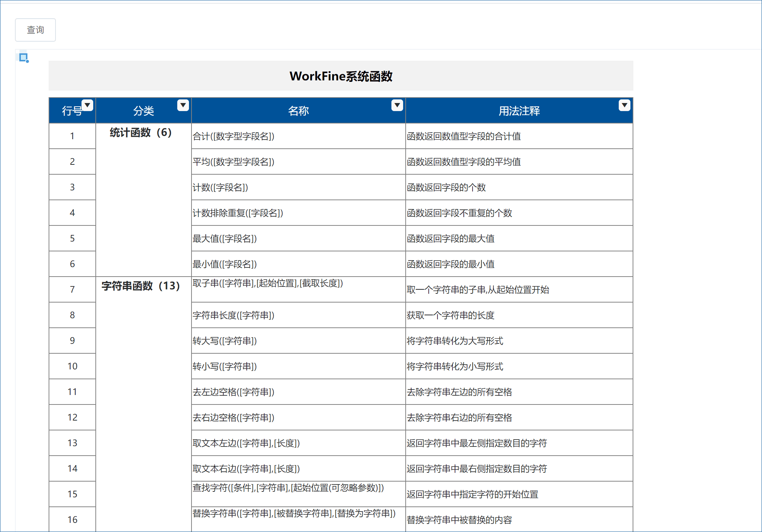This screenshot has width=762, height=532.
Task: Click cell 计数([字段名])
Action: [x=299, y=187]
